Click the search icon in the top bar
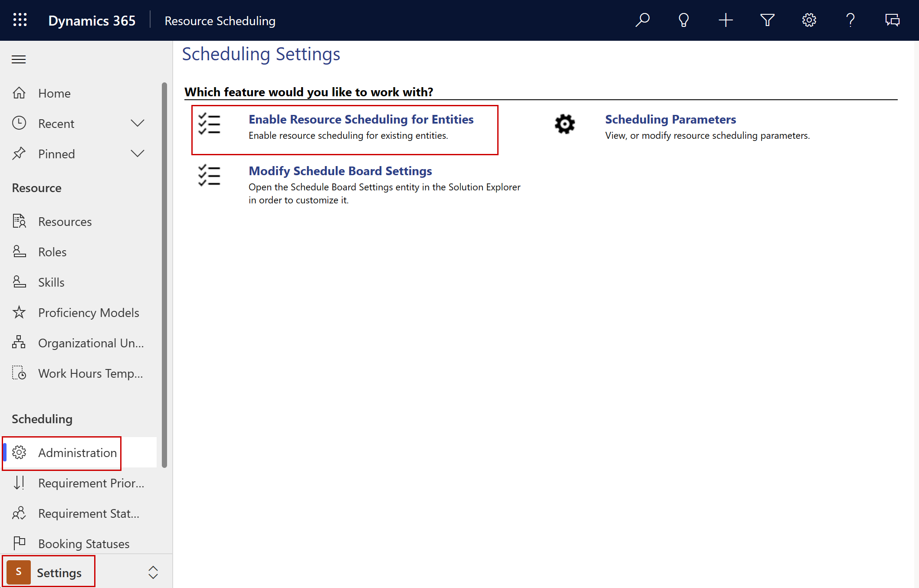Image resolution: width=919 pixels, height=588 pixels. tap(642, 20)
